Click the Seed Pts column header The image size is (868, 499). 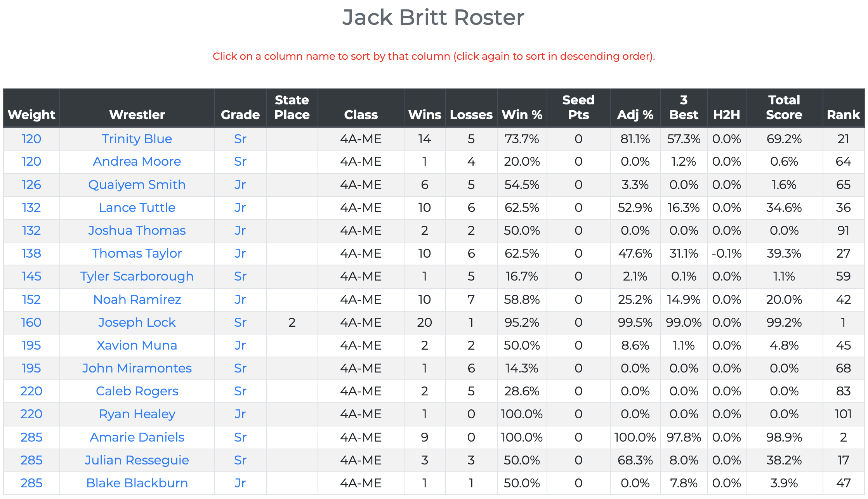click(x=578, y=107)
